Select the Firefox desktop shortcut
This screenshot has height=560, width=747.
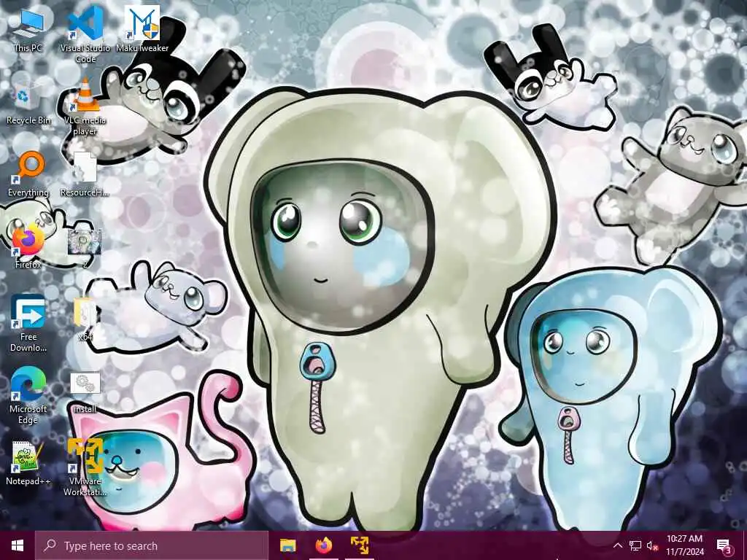[28, 246]
